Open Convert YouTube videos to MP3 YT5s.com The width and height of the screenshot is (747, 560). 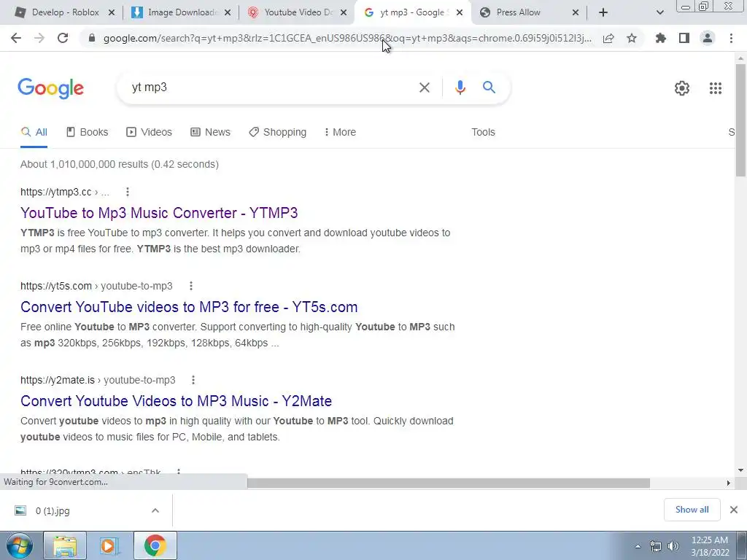pyautogui.click(x=189, y=307)
